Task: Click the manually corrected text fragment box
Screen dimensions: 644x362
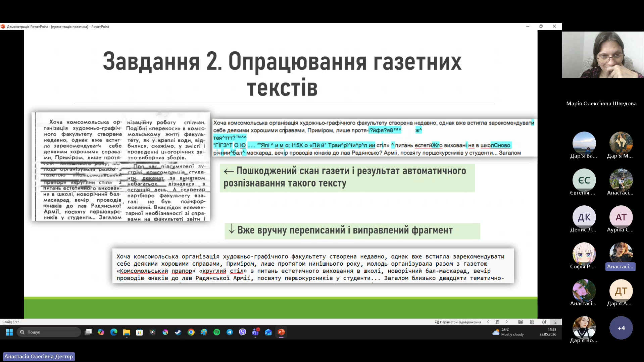Action: (313, 266)
